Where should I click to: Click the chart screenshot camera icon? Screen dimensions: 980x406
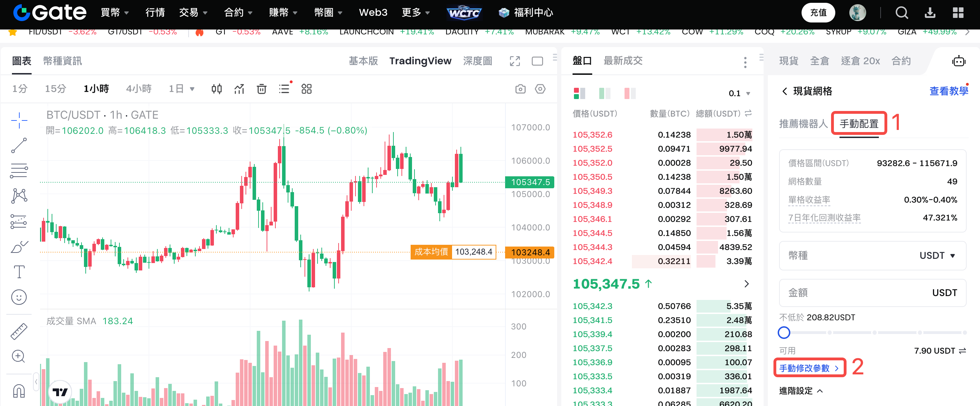520,89
